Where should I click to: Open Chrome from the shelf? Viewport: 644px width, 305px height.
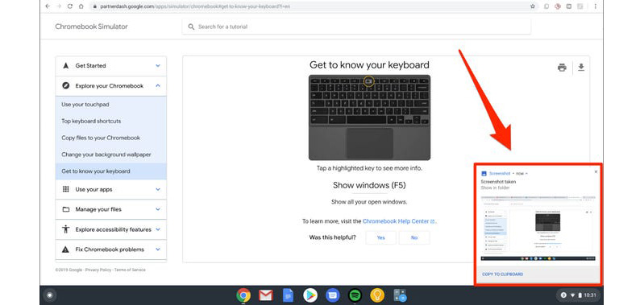coord(243,295)
